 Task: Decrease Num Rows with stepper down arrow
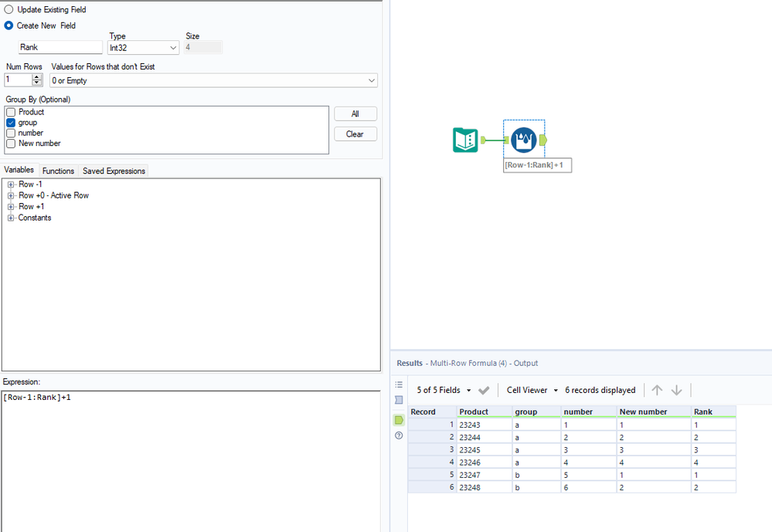[x=37, y=83]
